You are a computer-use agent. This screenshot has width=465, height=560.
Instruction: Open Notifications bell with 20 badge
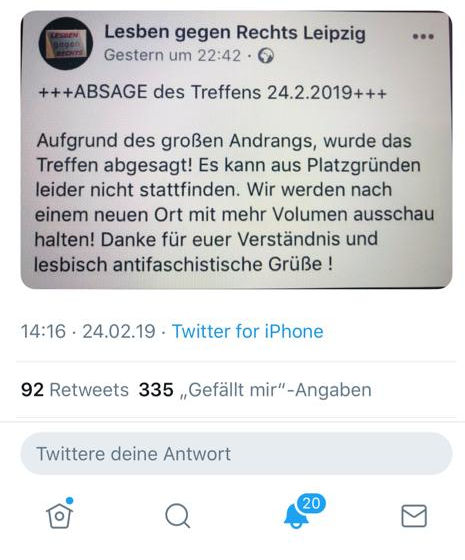click(x=296, y=516)
